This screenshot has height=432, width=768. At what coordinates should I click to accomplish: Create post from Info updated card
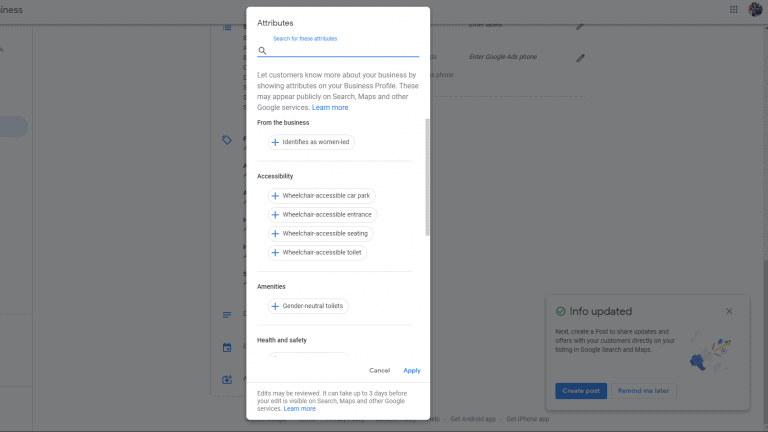coord(581,391)
